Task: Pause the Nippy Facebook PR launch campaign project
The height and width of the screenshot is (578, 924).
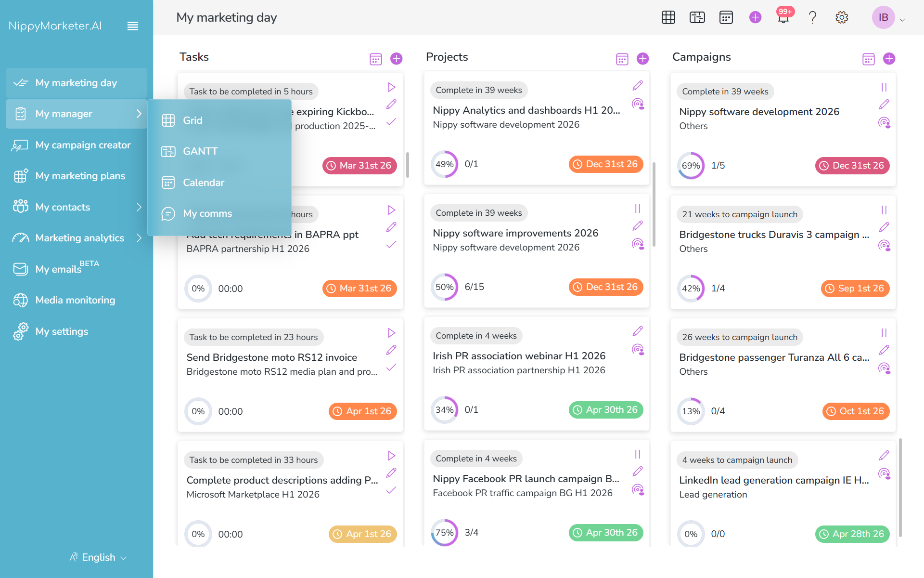Action: click(x=637, y=454)
